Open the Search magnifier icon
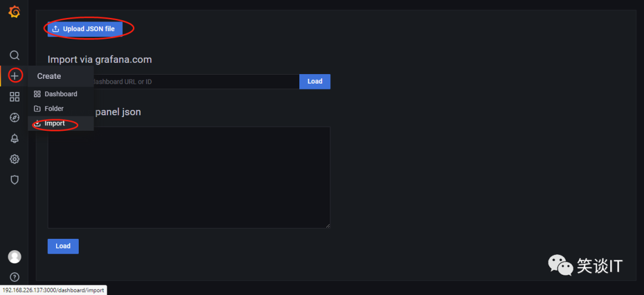 tap(14, 55)
